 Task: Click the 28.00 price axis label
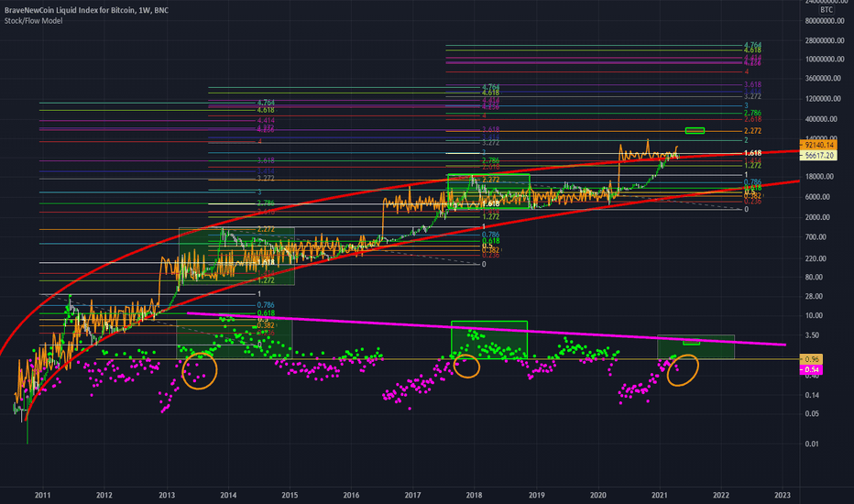click(814, 296)
